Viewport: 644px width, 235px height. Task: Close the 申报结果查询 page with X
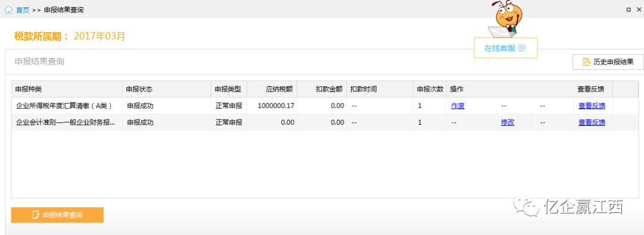[639, 10]
